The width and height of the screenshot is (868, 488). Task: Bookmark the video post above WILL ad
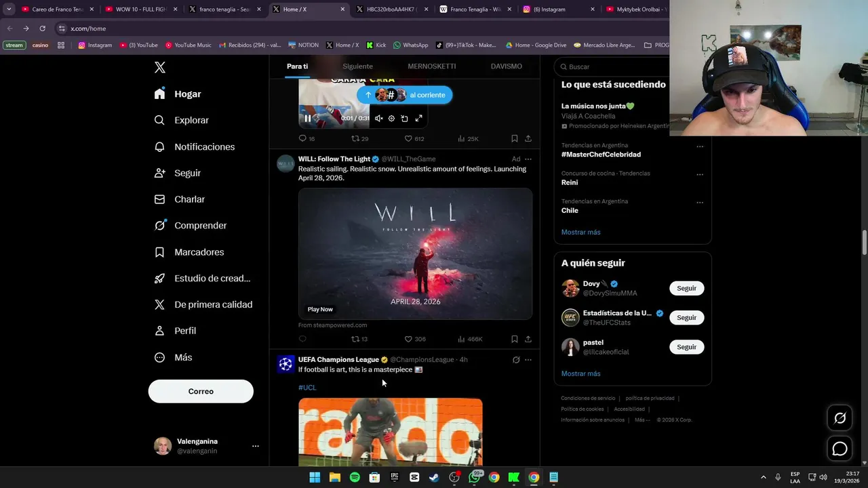[515, 138]
